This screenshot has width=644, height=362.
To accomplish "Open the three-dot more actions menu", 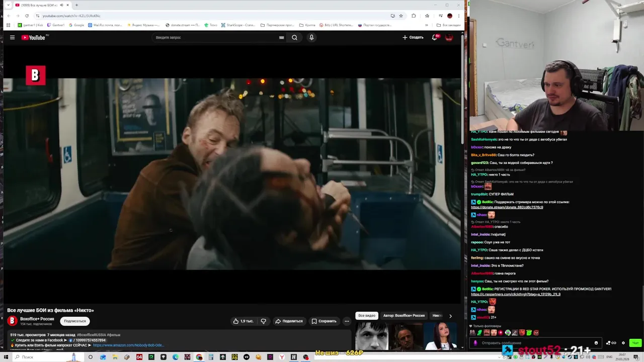I will [347, 321].
